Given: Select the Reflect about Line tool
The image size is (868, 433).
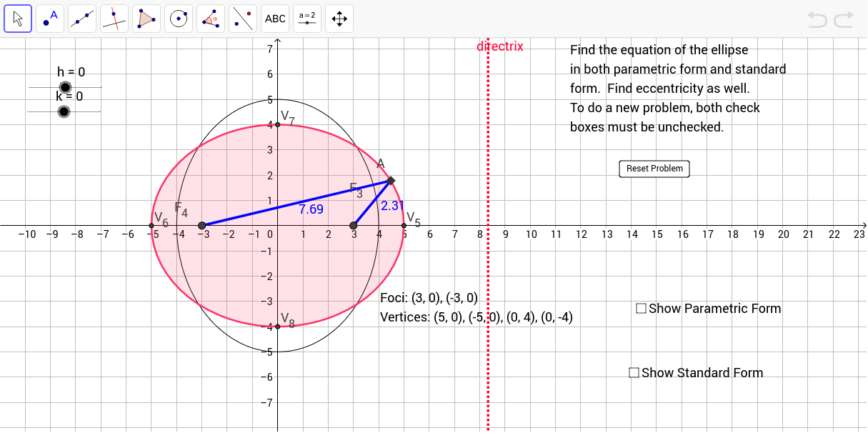Looking at the screenshot, I should click(x=244, y=19).
